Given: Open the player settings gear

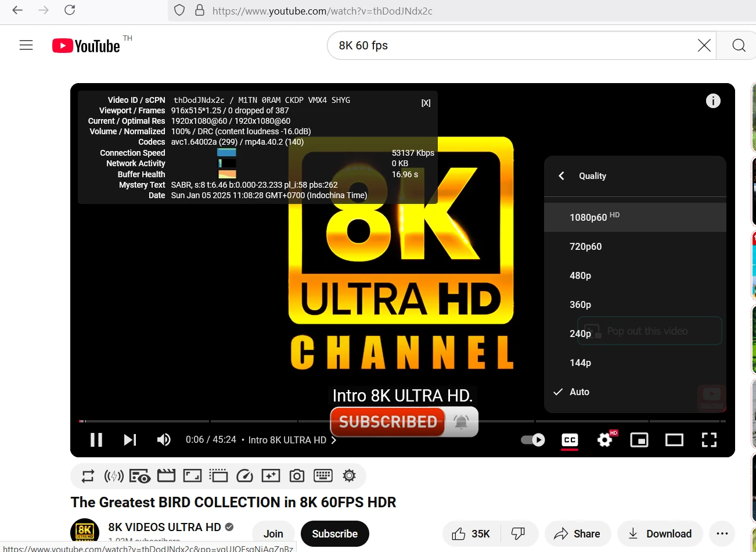Looking at the screenshot, I should 605,440.
